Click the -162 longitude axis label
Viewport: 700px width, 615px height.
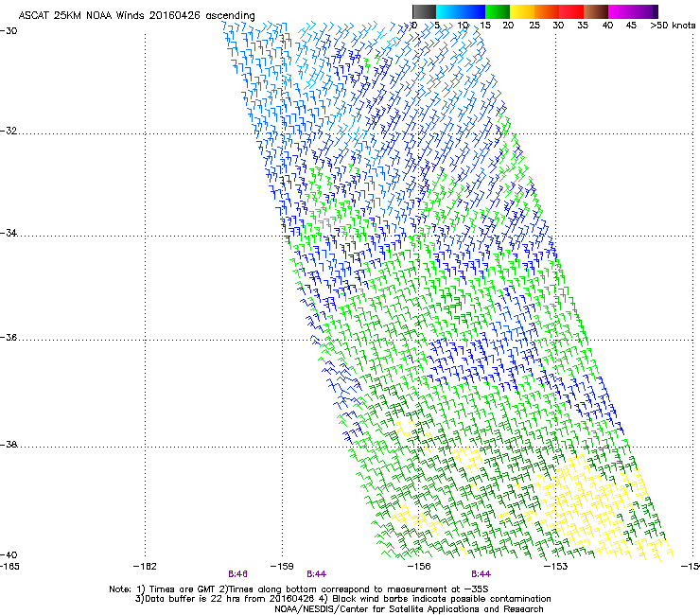point(145,567)
